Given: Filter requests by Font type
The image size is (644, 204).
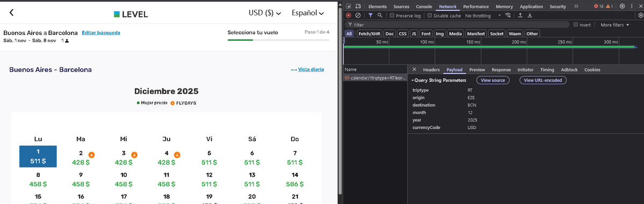Looking at the screenshot, I should [426, 34].
